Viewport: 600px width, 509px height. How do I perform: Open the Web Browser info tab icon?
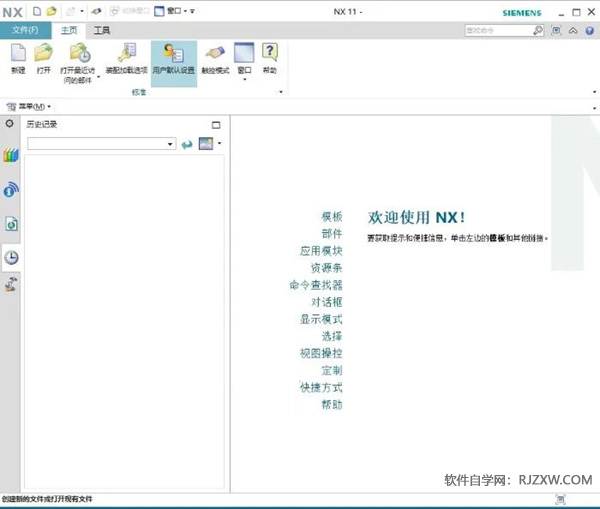11,189
